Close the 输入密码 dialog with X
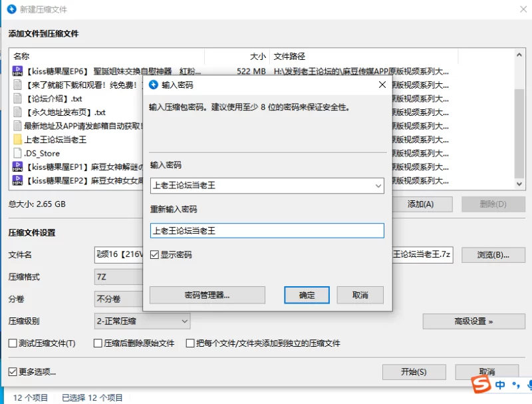Screen dimensions: 532x404 click(382, 85)
